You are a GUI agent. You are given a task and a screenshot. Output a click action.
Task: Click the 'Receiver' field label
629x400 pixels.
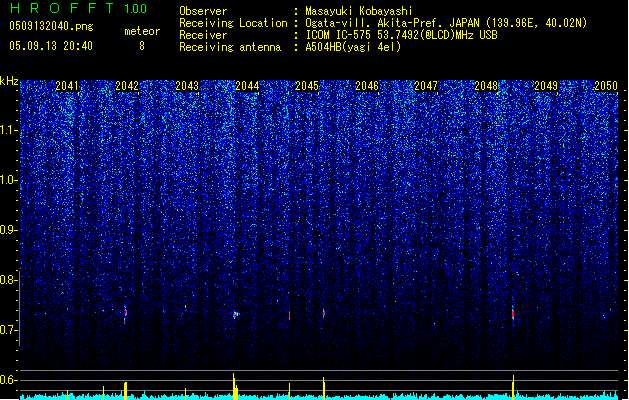(203, 35)
